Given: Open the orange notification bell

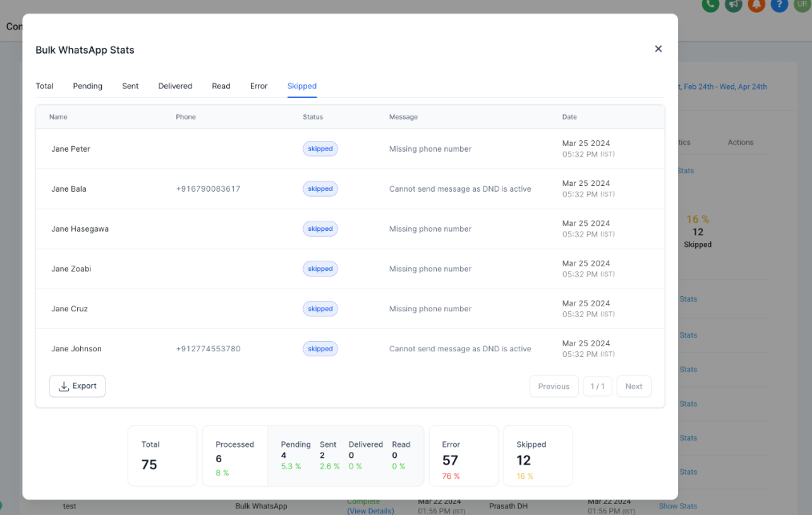Looking at the screenshot, I should click(x=757, y=5).
